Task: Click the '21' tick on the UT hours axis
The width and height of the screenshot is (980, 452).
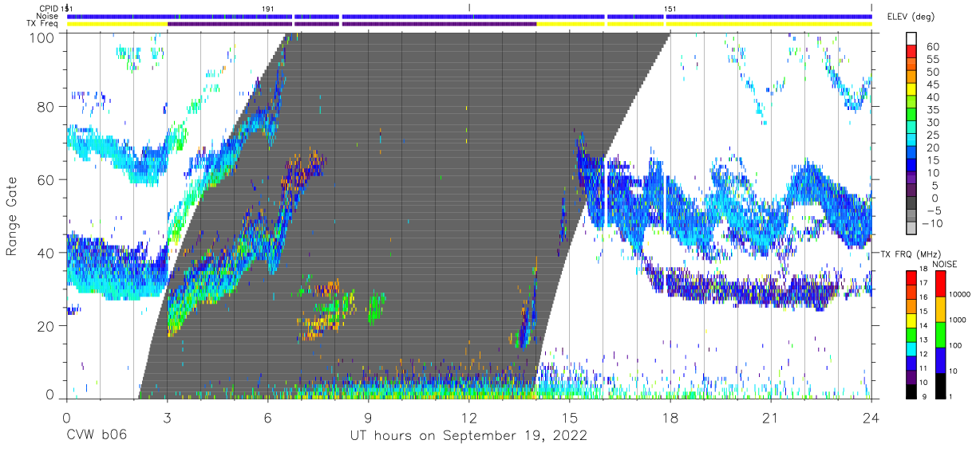Action: point(770,418)
